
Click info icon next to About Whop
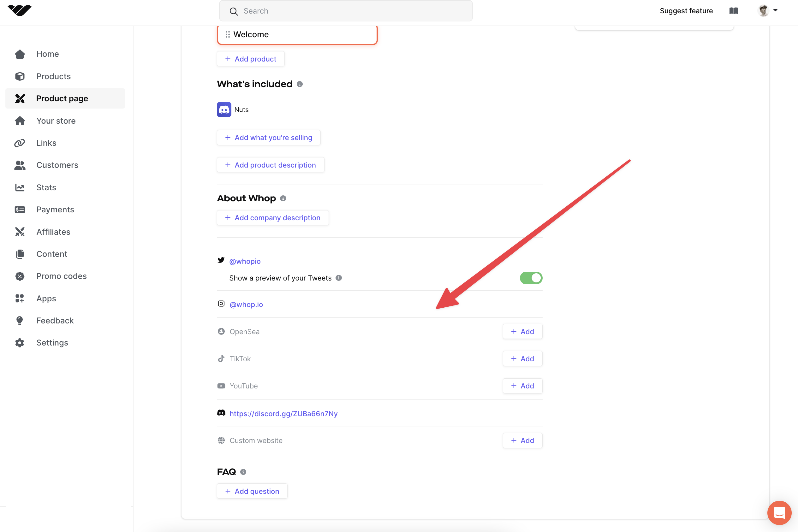(283, 198)
